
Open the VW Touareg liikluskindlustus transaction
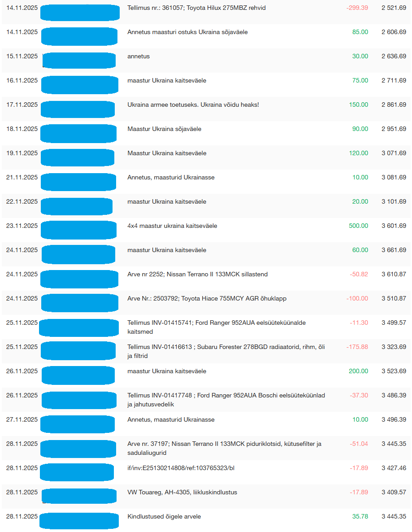click(182, 493)
